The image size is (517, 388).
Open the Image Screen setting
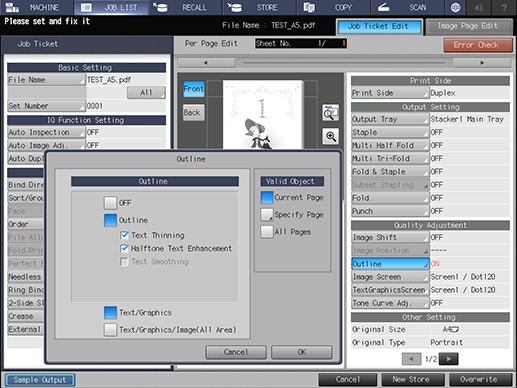390,277
